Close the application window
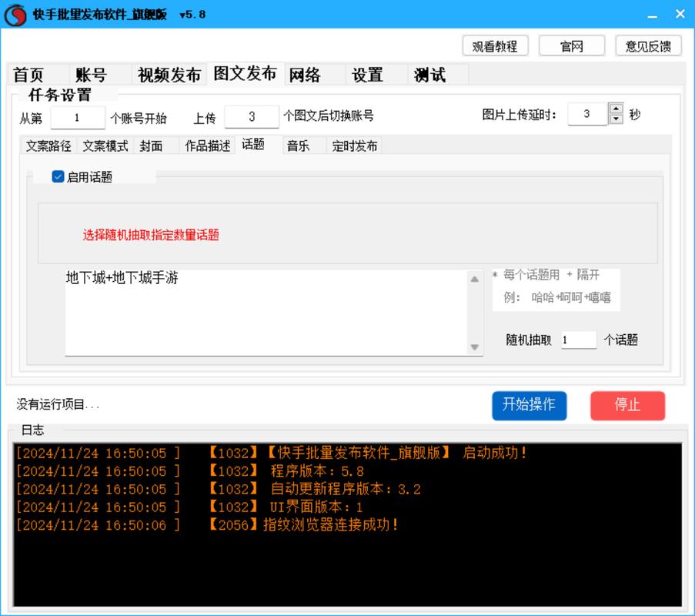The height and width of the screenshot is (616, 695). [x=680, y=14]
